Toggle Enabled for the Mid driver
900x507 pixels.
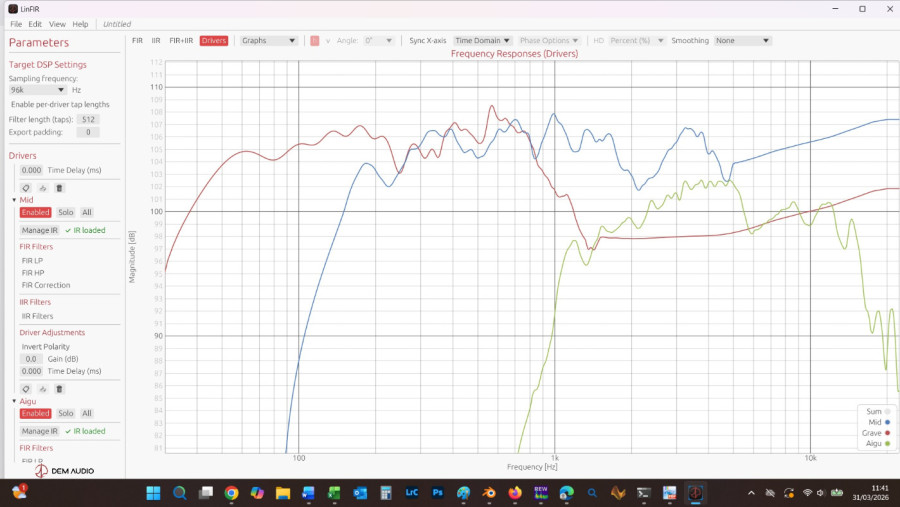coord(35,213)
